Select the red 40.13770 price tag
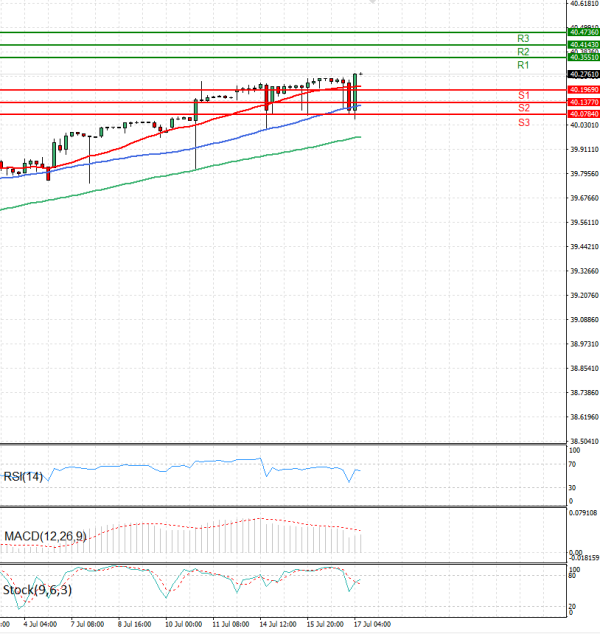Viewport: 600px width, 634px height. click(x=583, y=102)
